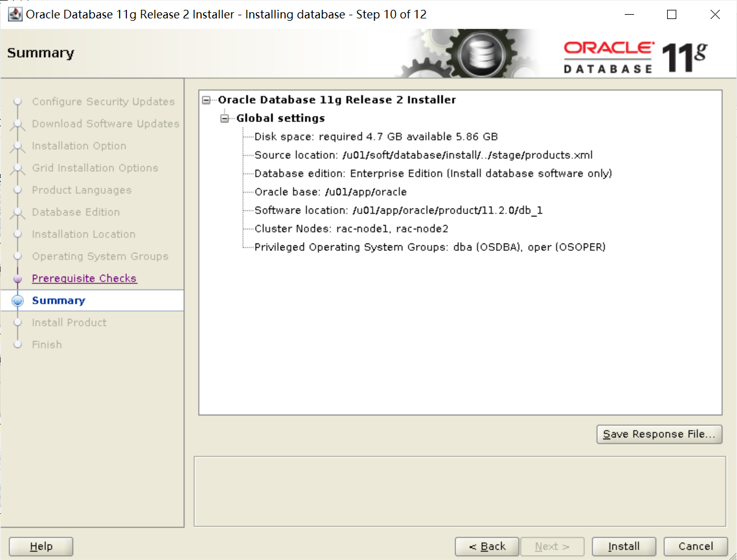Click the Prerequisite Checks step bullet
The image size is (737, 560).
click(x=18, y=278)
